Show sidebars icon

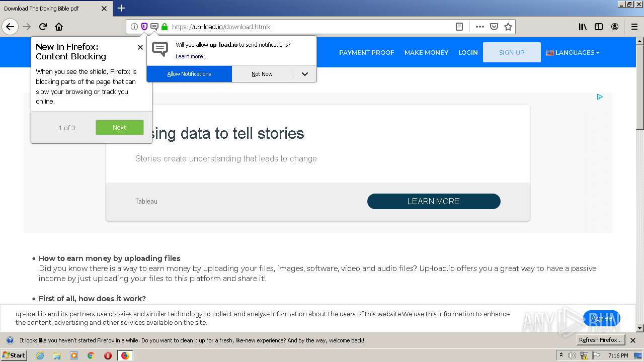[599, 27]
